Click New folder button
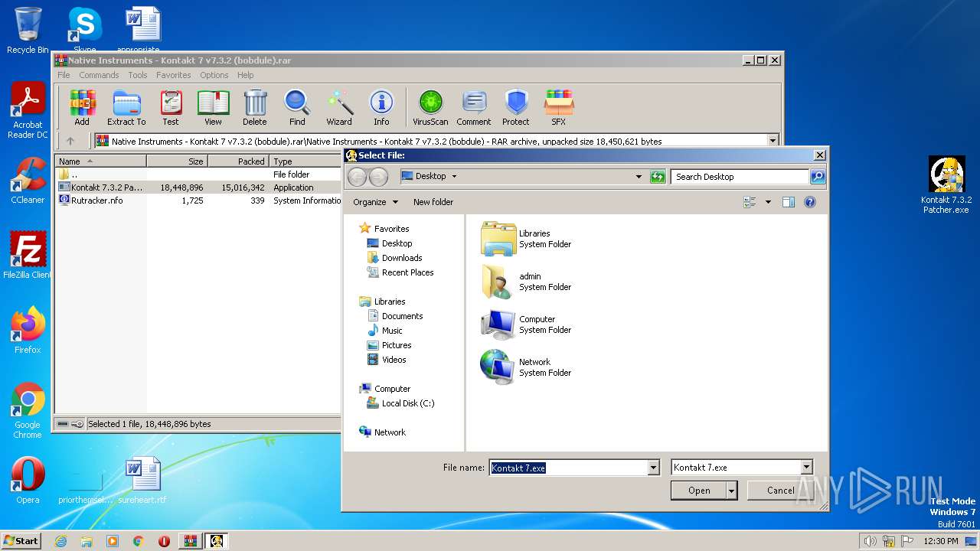Viewport: 980px width, 551px height. pos(433,202)
